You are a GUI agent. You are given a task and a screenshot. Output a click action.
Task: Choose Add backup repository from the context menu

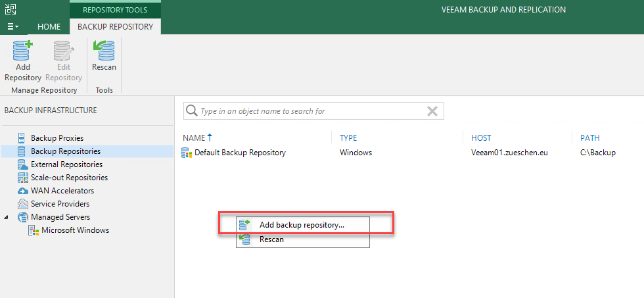(x=303, y=225)
